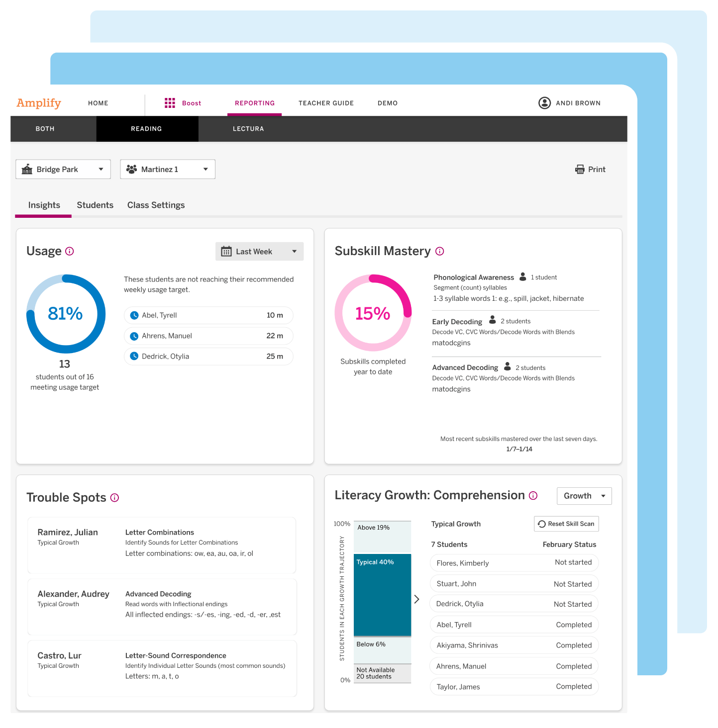Viewport: 718px width, 728px height.
Task: Click the 15% subskill mastery progress ring
Action: (x=373, y=313)
